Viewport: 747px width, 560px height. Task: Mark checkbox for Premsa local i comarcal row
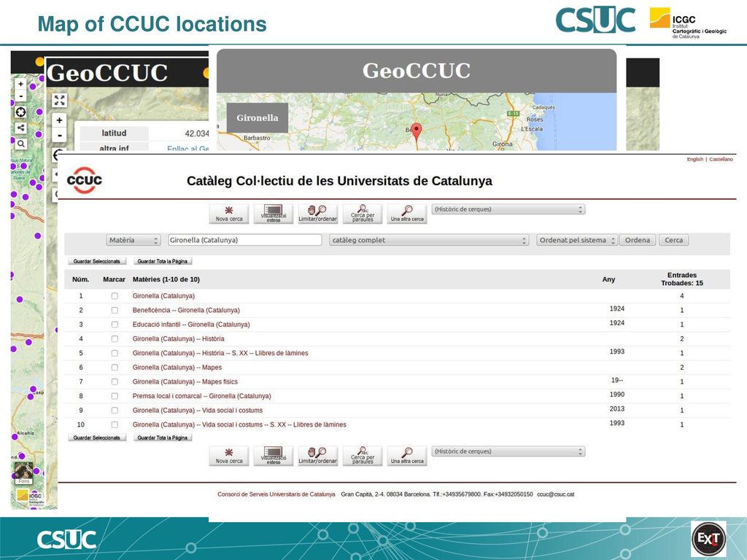pos(115,396)
